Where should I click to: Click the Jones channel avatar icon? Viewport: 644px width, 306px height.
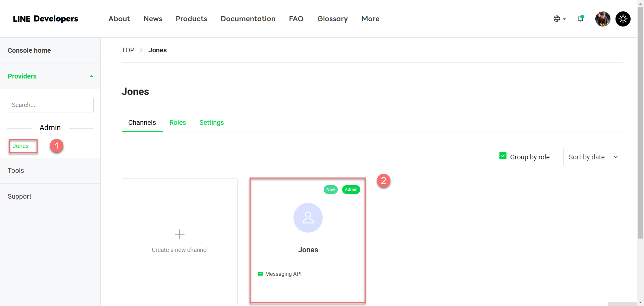coord(308,218)
